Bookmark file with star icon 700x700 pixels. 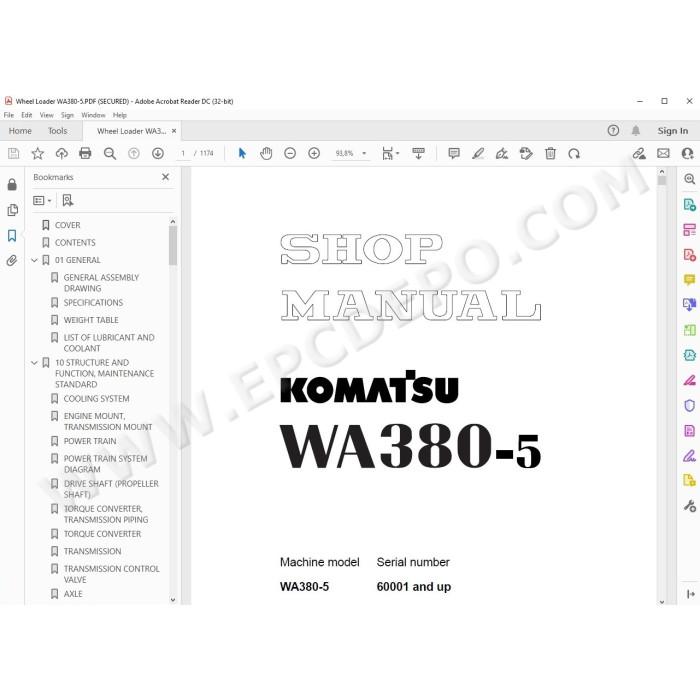[38, 154]
